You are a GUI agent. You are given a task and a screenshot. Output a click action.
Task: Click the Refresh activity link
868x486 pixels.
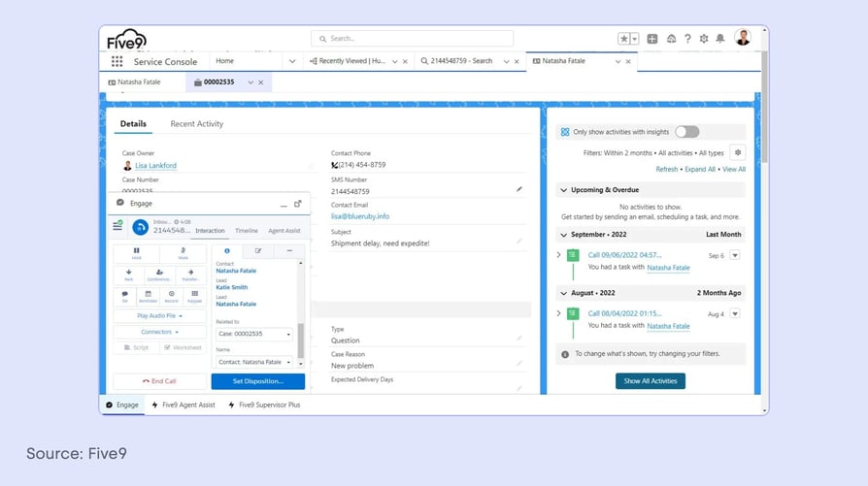pyautogui.click(x=666, y=169)
